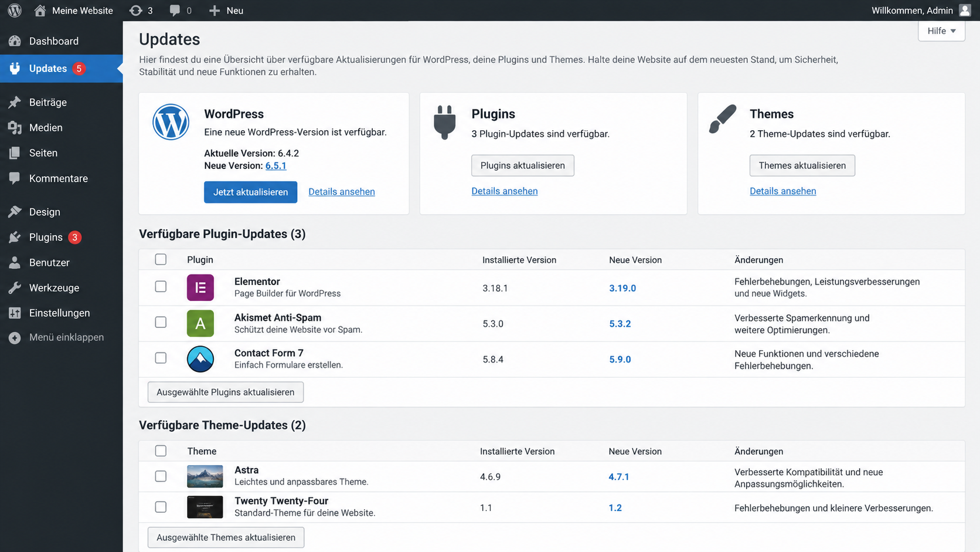980x552 pixels.
Task: Open the Kommentare menu item
Action: click(62, 178)
